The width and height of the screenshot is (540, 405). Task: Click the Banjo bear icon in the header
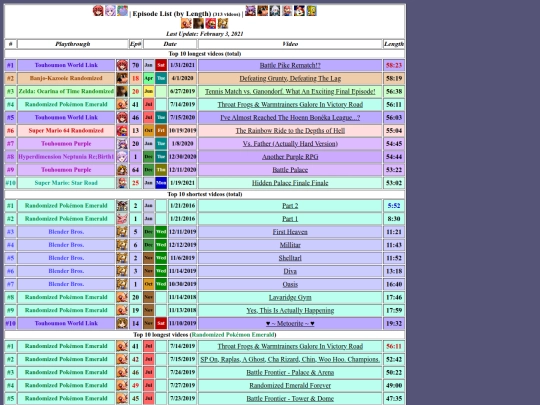262,11
